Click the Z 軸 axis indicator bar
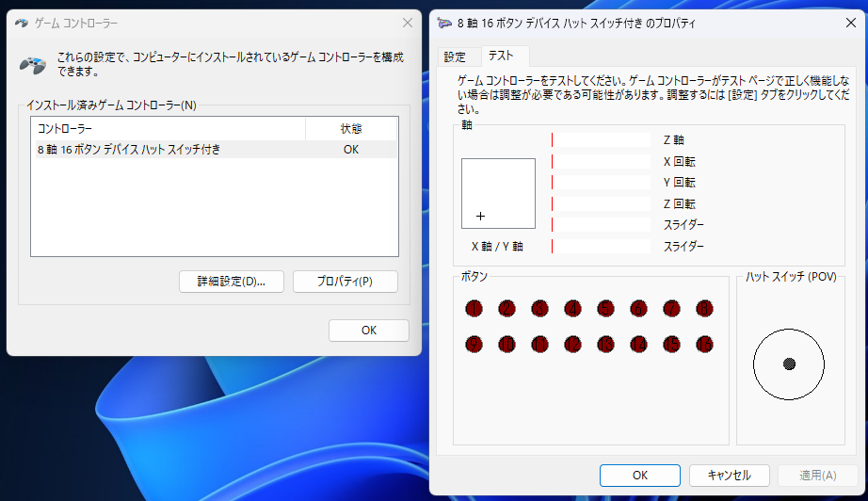The width and height of the screenshot is (868, 501). tap(601, 140)
